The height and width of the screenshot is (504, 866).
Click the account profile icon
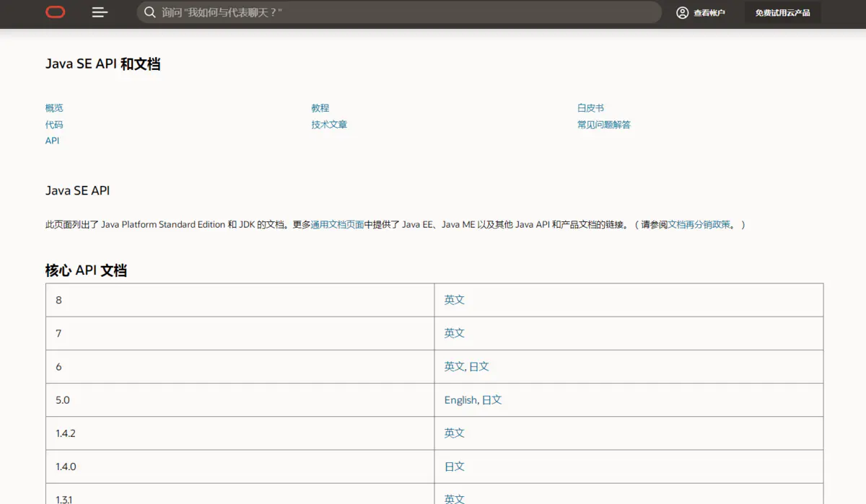coord(682,12)
